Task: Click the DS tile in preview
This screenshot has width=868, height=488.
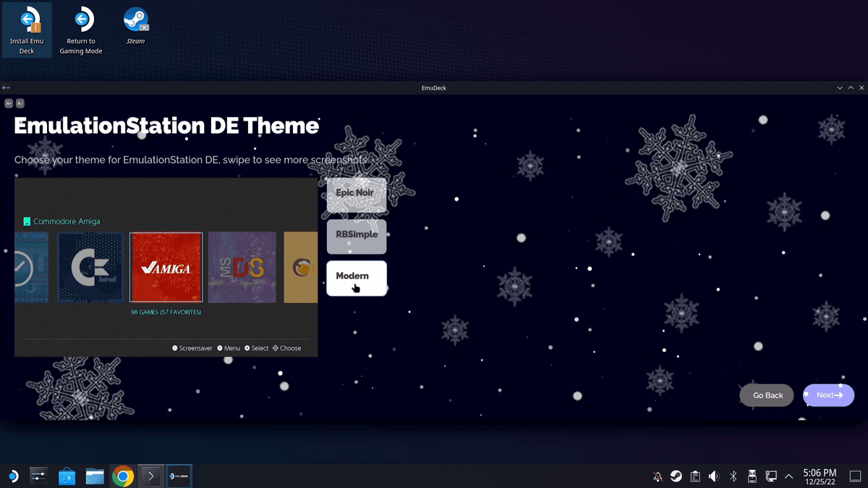Action: click(242, 267)
